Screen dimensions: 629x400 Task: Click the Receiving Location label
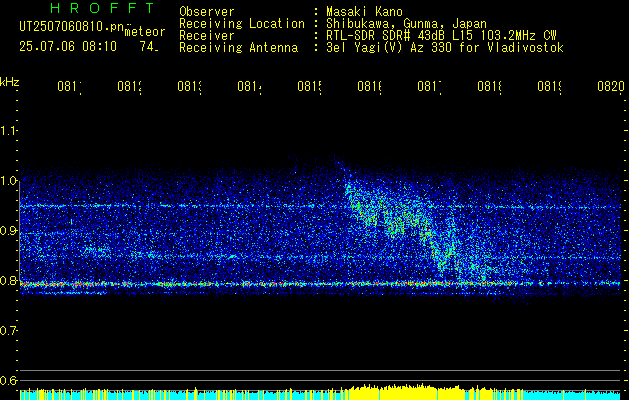click(x=242, y=24)
